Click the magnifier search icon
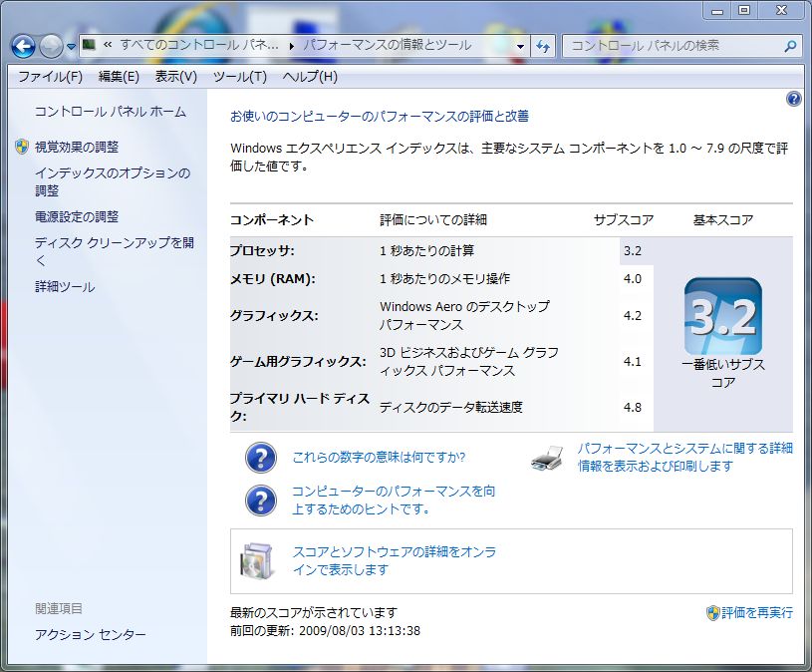The height and width of the screenshot is (672, 812). click(790, 47)
